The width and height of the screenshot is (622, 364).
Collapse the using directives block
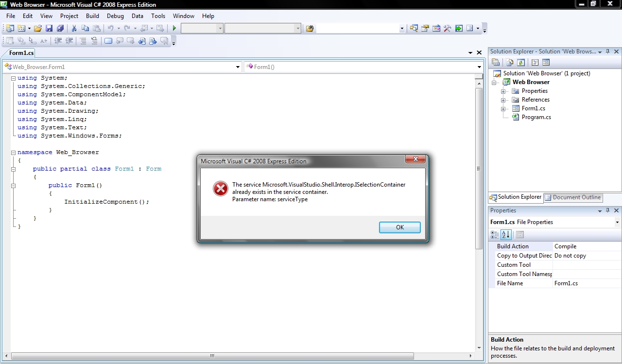(x=14, y=78)
